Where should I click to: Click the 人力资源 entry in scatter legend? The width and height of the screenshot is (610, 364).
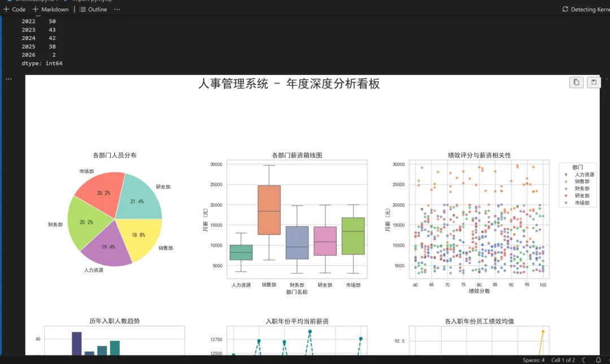click(x=579, y=174)
